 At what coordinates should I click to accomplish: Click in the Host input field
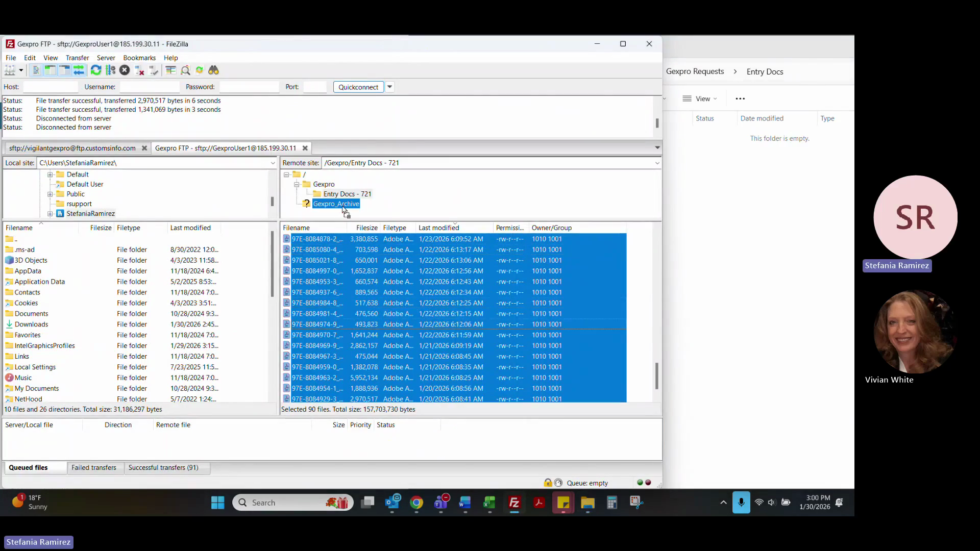tap(50, 87)
